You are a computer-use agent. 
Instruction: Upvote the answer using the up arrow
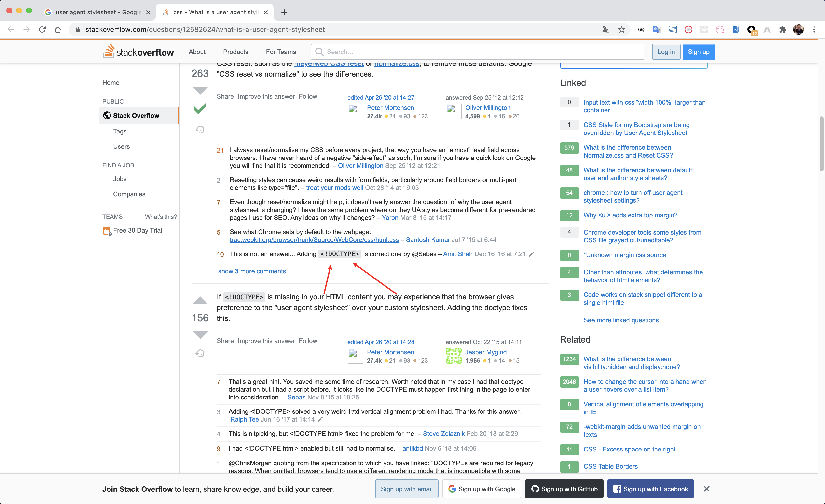click(200, 300)
